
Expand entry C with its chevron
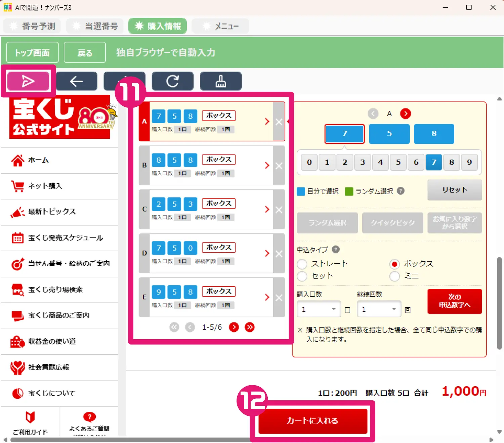coord(267,209)
